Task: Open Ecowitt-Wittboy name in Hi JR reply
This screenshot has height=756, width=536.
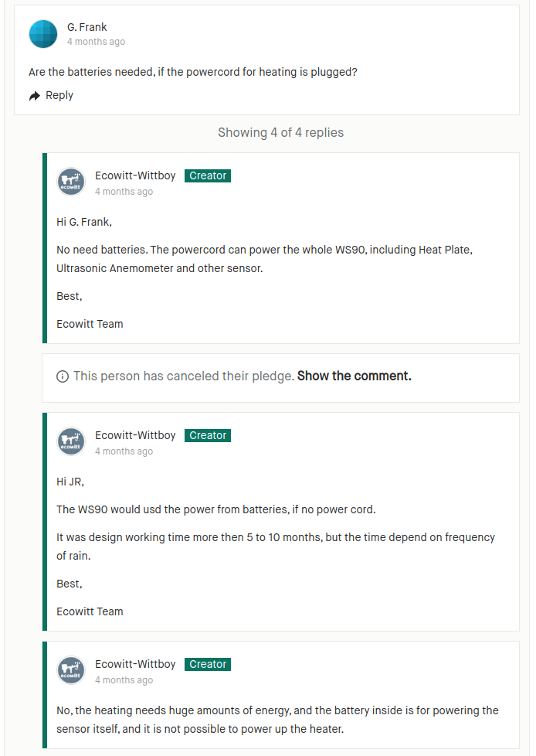Action: tap(135, 435)
